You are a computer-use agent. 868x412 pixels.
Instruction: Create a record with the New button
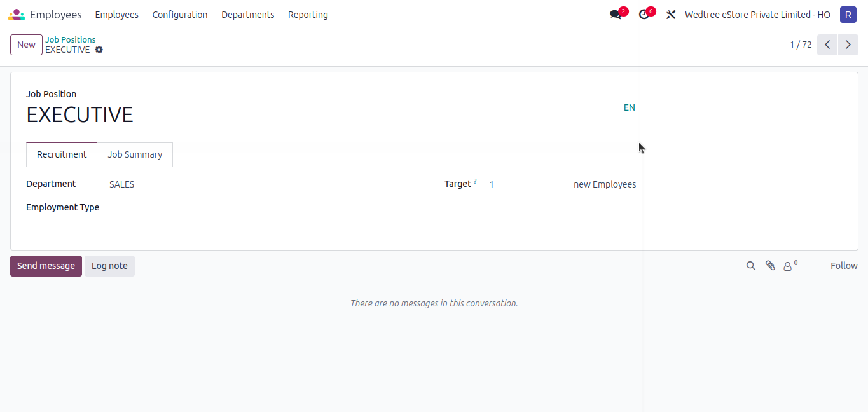point(26,45)
